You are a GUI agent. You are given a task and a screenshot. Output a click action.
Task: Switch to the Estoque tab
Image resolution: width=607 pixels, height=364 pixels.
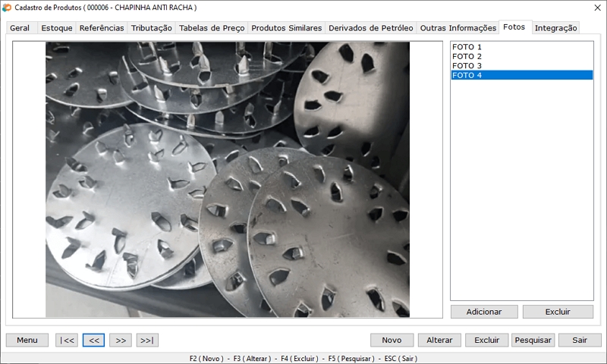[x=57, y=28]
